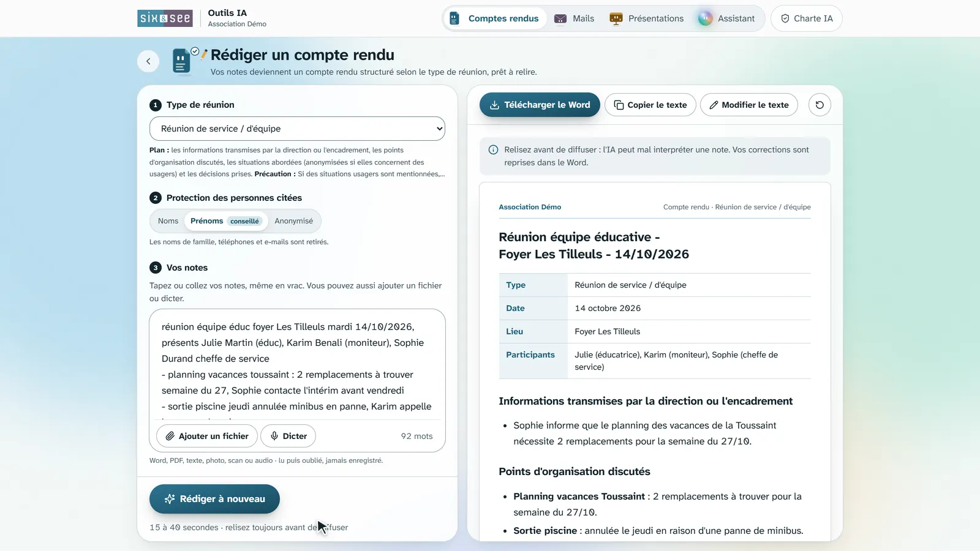Open the Comptes rendus tab
This screenshot has height=551, width=980.
pos(495,18)
